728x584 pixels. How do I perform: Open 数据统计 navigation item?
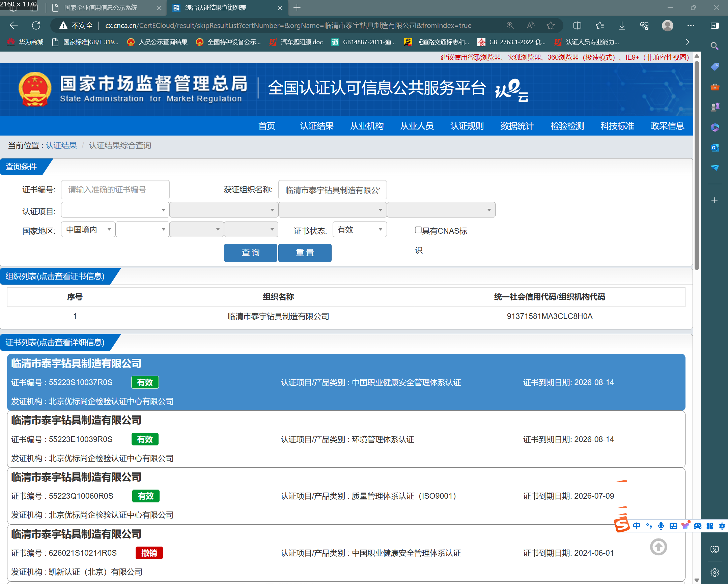point(517,126)
